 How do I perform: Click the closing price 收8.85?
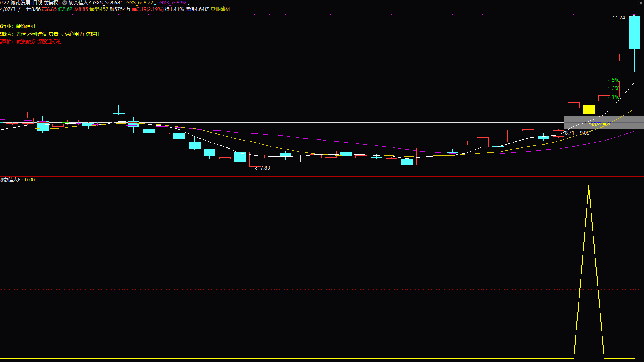[x=81, y=9]
